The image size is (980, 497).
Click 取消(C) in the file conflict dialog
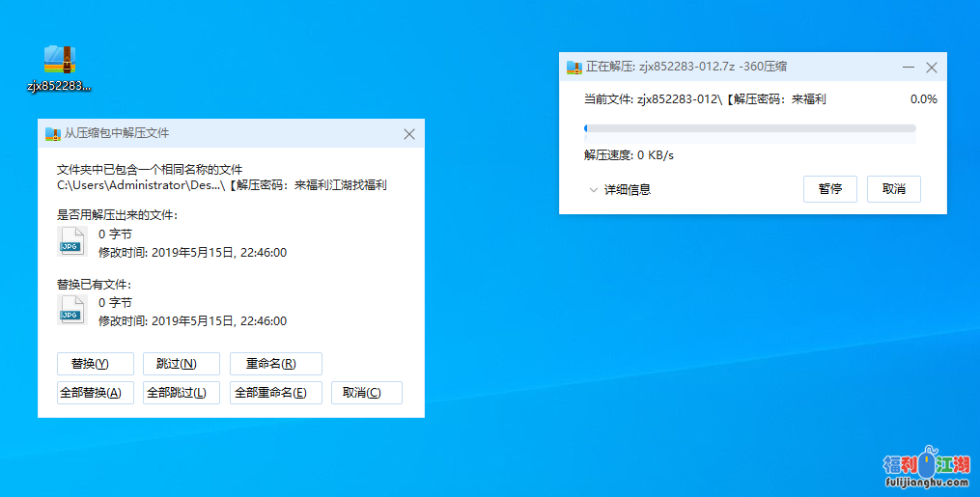[x=361, y=393]
